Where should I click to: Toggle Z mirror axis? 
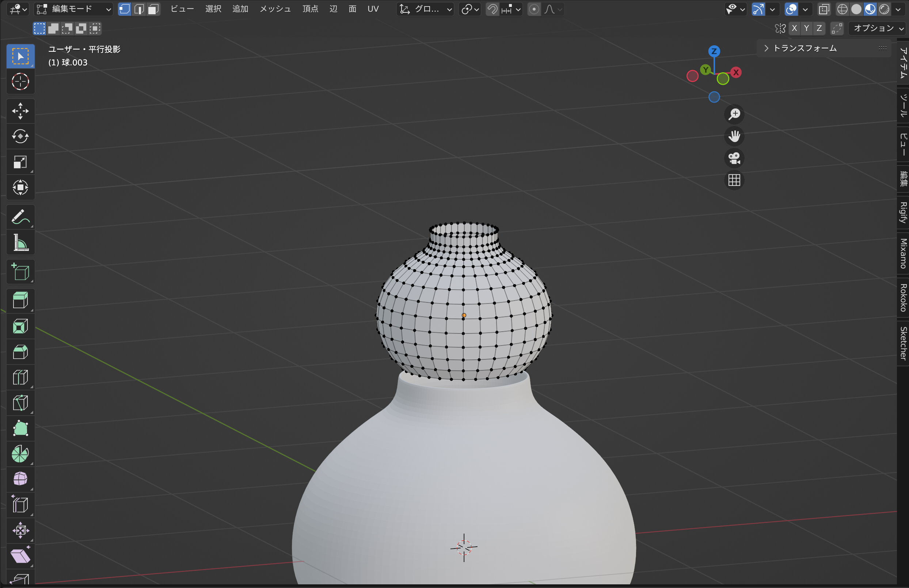(819, 28)
